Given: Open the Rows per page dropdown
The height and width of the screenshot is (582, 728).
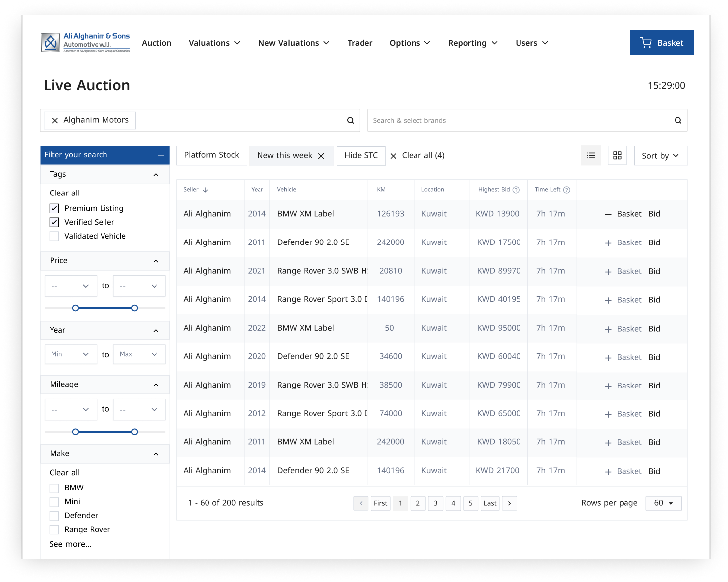Looking at the screenshot, I should (663, 503).
